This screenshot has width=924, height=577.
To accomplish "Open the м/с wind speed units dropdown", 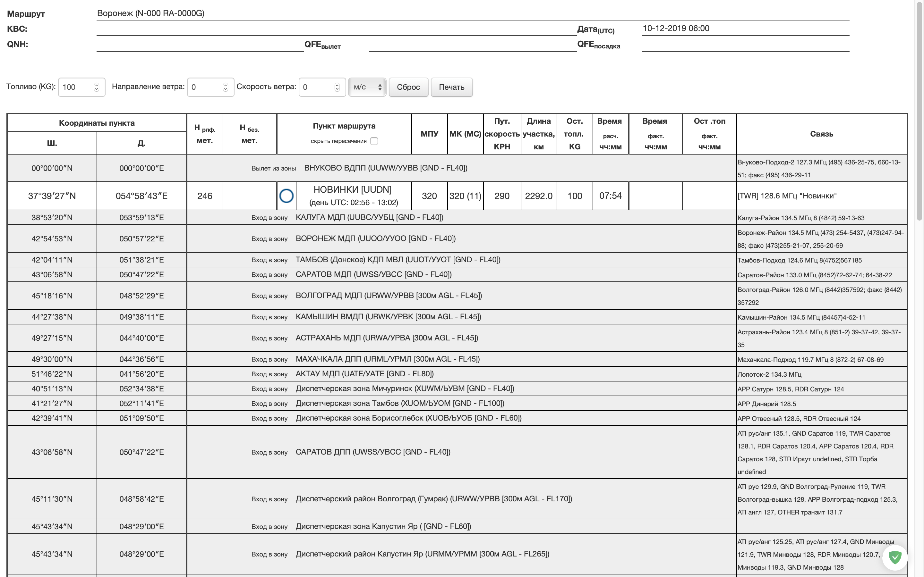I will (x=367, y=87).
